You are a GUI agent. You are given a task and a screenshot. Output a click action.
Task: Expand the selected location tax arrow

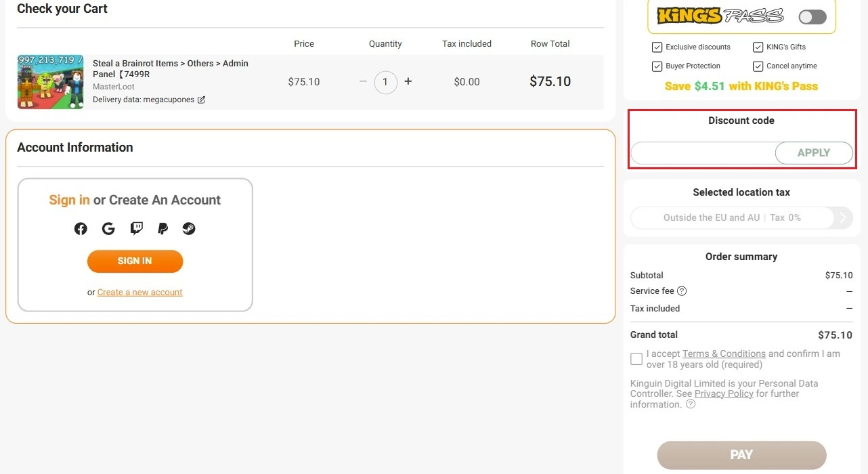[x=844, y=218]
